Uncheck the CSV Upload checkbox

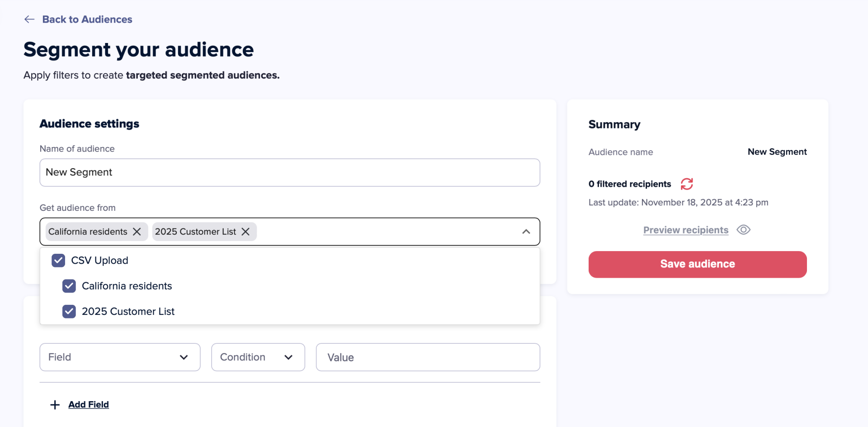[x=58, y=261]
